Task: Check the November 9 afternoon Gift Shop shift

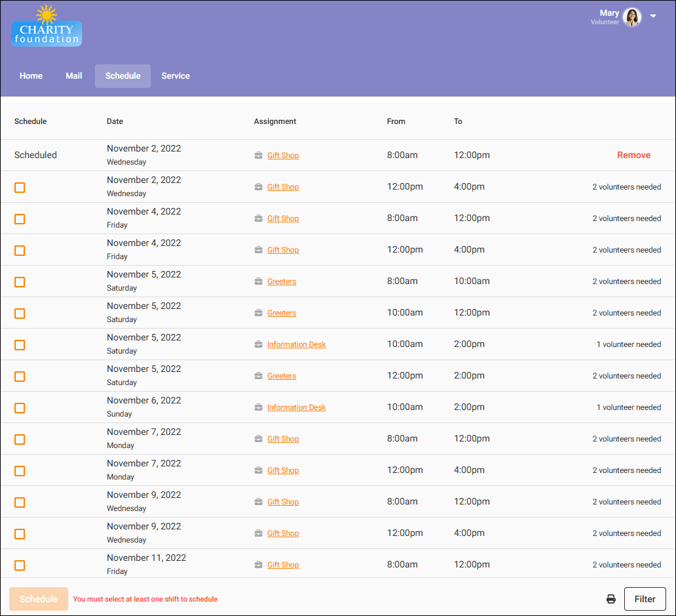Action: (x=19, y=534)
